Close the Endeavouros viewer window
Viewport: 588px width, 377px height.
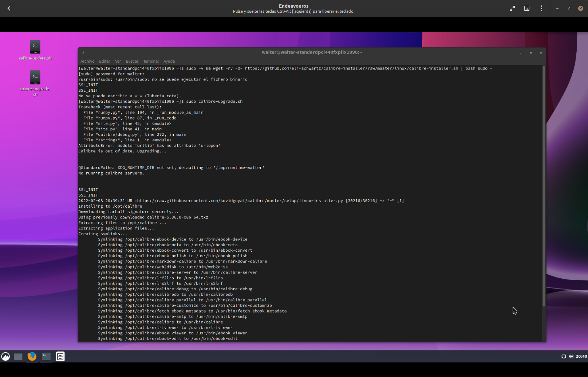581,8
